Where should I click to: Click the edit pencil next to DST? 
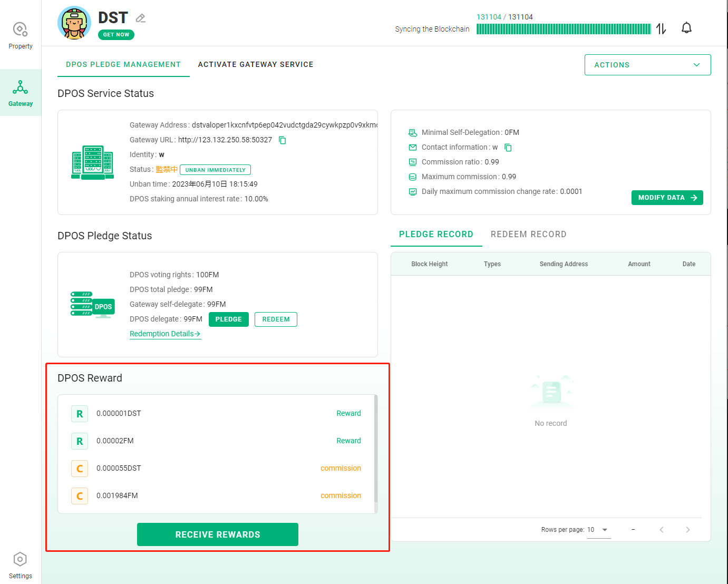[140, 18]
